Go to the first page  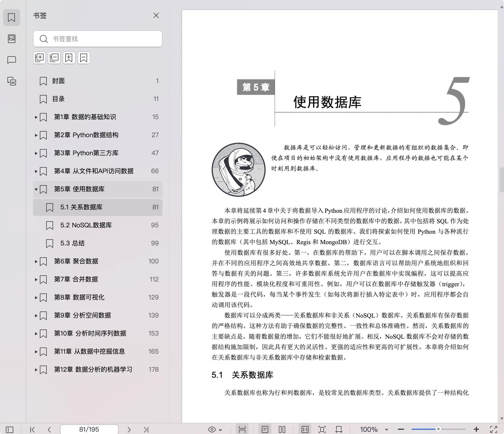tap(32, 429)
